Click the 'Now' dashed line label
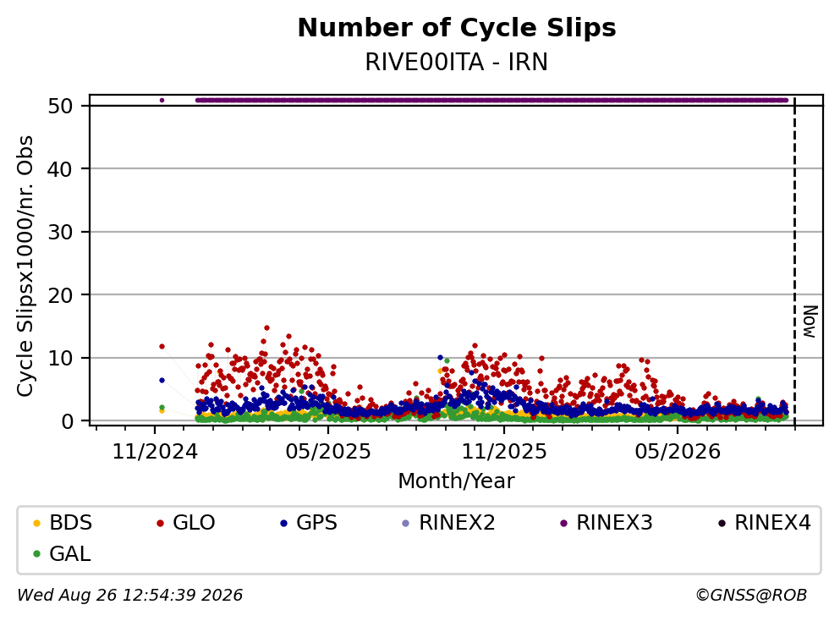The height and width of the screenshot is (621, 840). click(x=810, y=321)
